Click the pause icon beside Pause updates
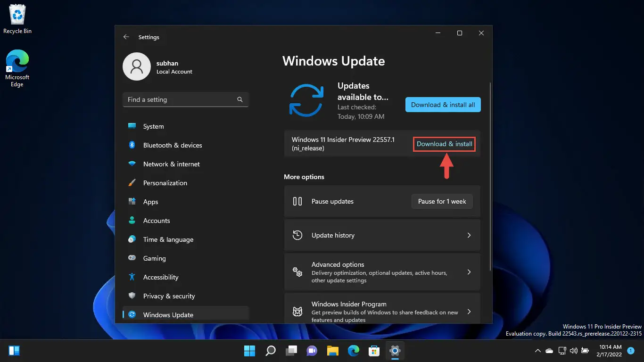Image resolution: width=644 pixels, height=362 pixels. [297, 201]
